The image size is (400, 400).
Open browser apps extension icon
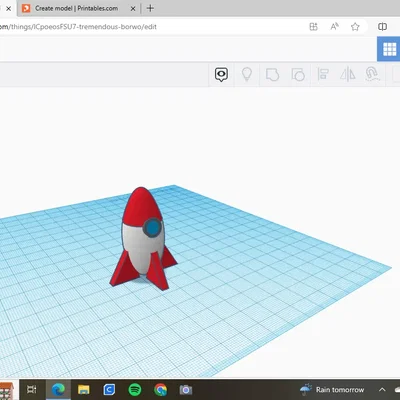point(313,27)
